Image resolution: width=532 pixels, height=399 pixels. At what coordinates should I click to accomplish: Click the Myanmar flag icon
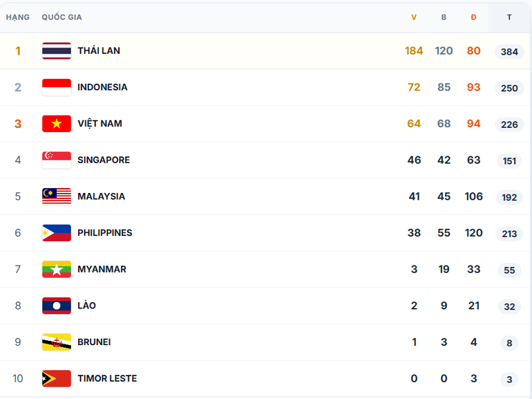56,269
